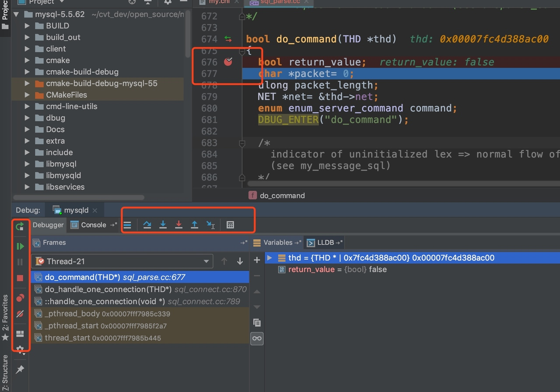Move watch up in Variables
The width and height of the screenshot is (560, 392).
tap(257, 291)
